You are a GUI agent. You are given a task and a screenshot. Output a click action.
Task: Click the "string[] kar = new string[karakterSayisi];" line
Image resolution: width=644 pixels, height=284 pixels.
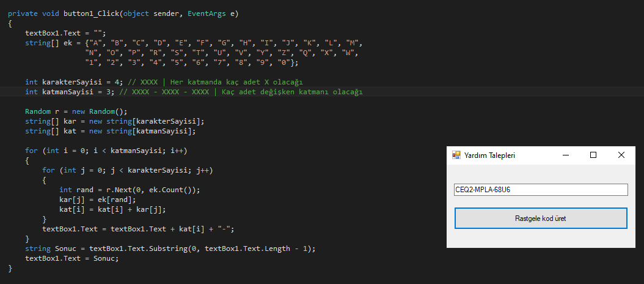(x=115, y=121)
